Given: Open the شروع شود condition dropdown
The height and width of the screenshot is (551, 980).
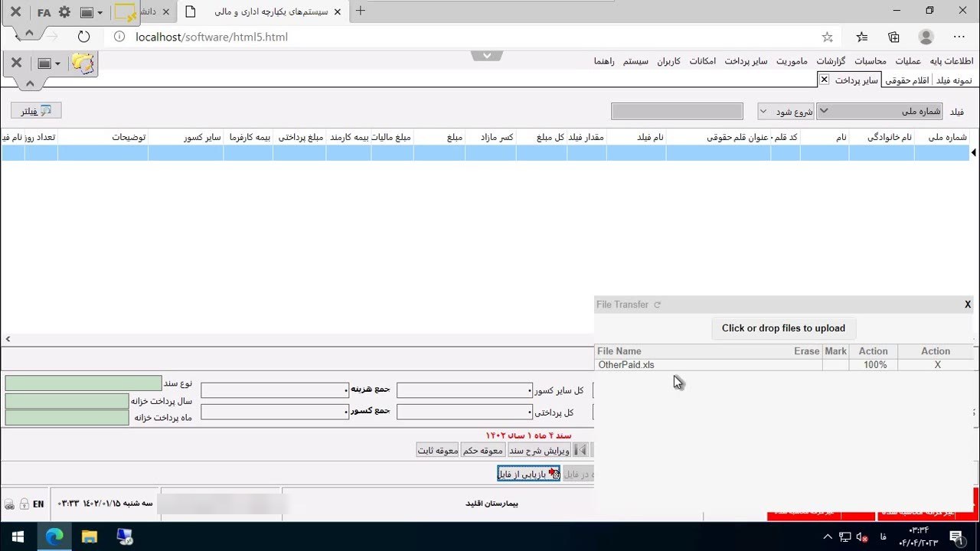Looking at the screenshot, I should point(784,112).
